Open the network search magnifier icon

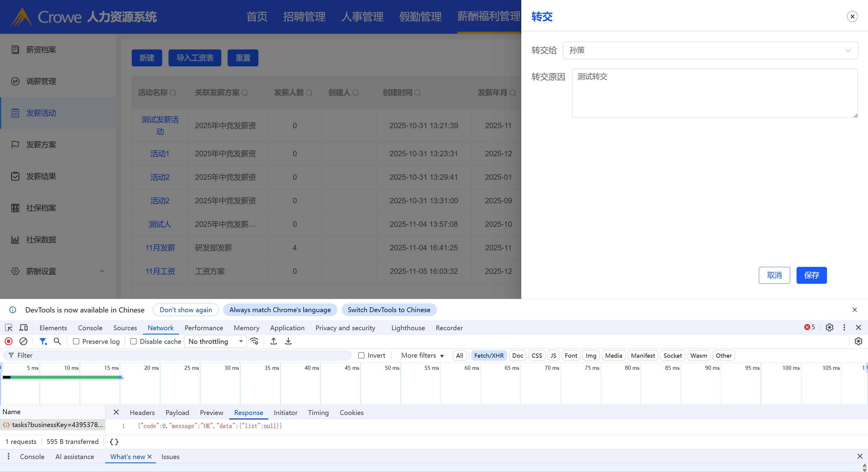57,341
